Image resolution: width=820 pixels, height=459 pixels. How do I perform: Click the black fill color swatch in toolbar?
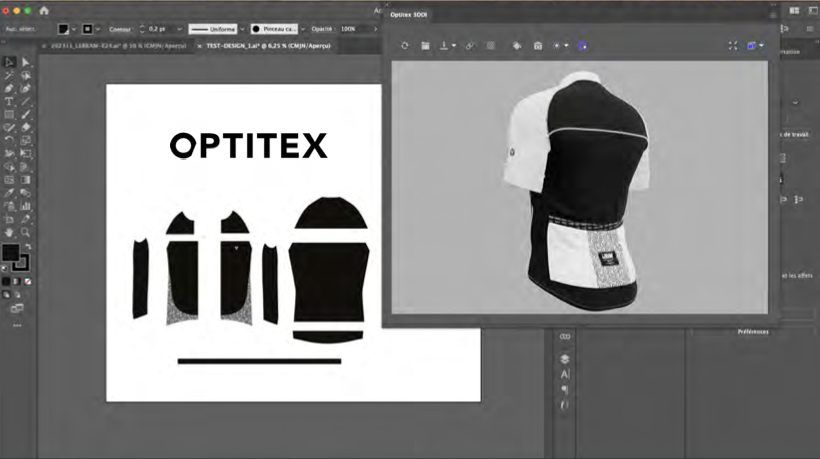(x=10, y=253)
